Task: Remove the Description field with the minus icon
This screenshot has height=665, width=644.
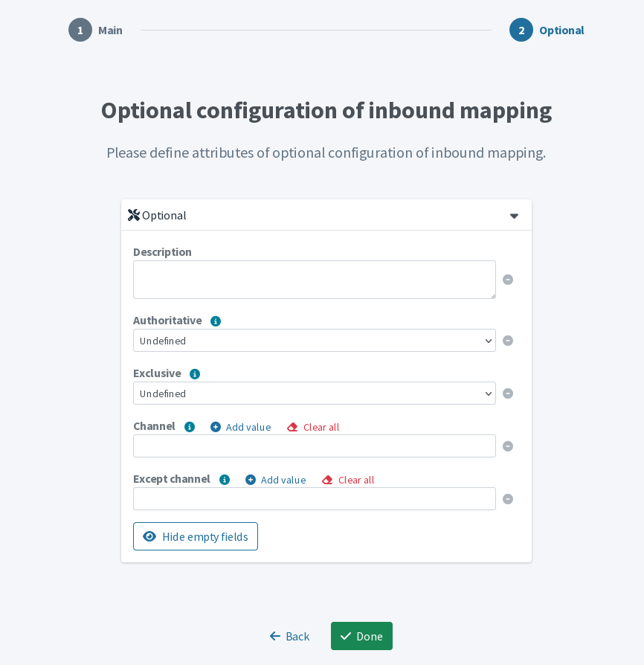Action: [x=508, y=280]
